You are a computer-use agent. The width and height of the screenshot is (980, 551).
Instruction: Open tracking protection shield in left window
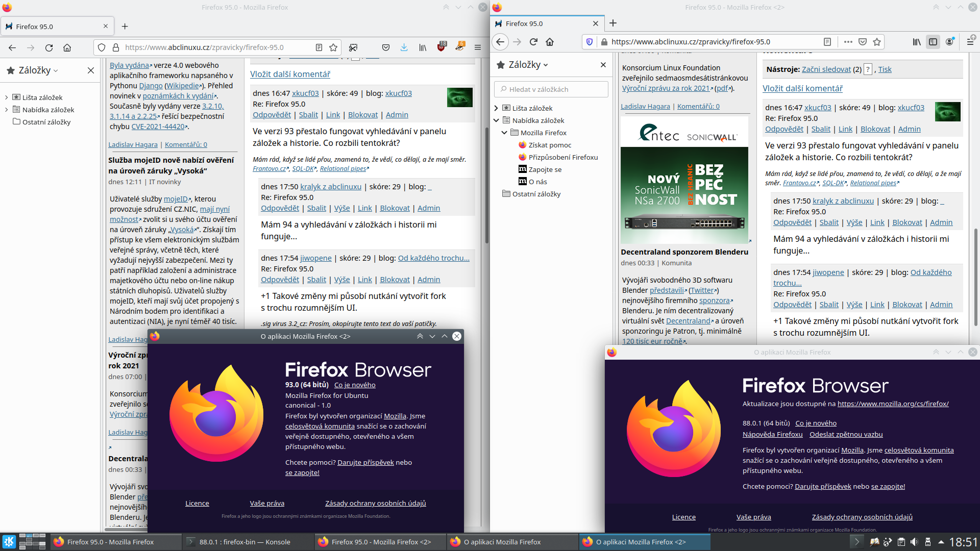[102, 47]
